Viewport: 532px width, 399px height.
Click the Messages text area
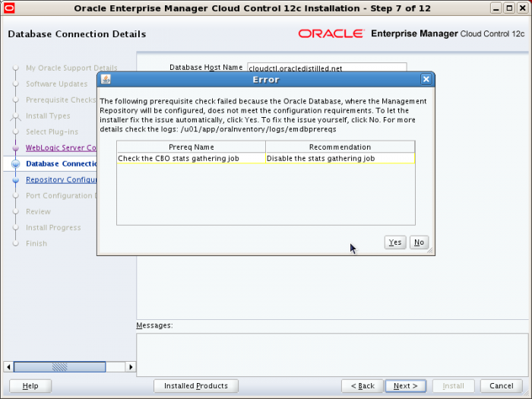332,355
